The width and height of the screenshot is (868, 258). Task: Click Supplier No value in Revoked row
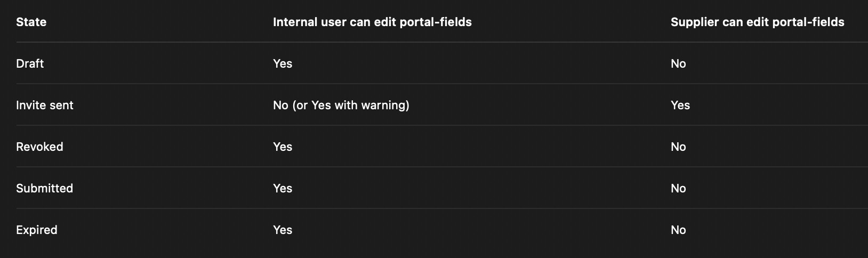(x=678, y=147)
